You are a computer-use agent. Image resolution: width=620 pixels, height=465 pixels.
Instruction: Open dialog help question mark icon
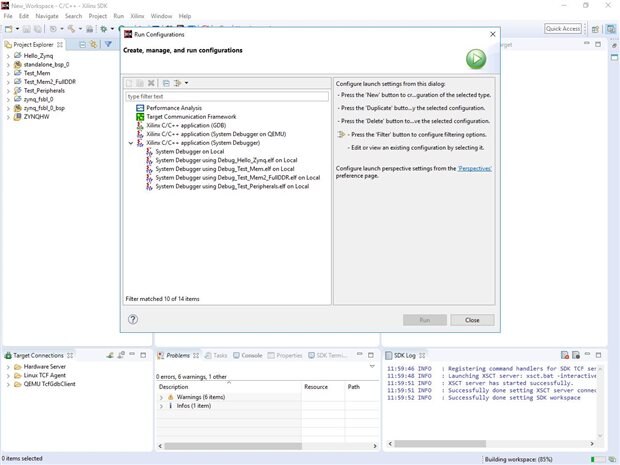133,319
